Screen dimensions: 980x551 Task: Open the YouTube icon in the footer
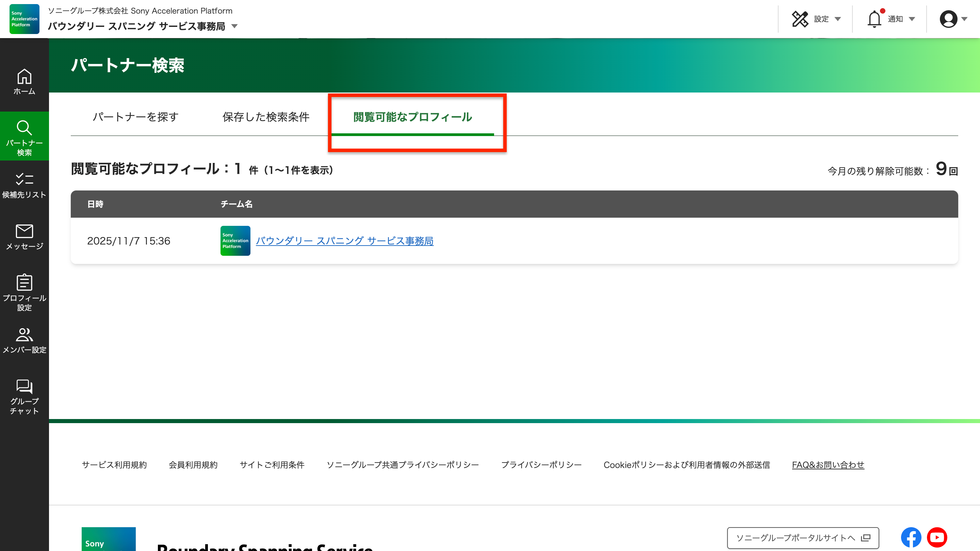tap(937, 537)
